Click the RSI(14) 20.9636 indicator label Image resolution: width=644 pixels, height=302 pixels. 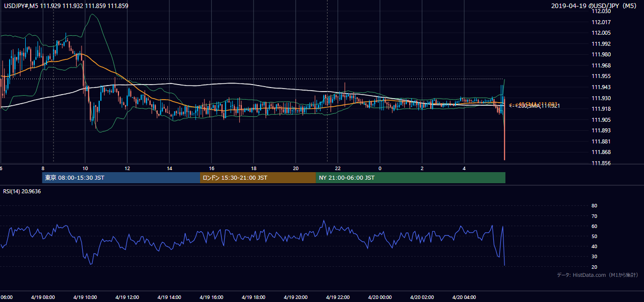pyautogui.click(x=22, y=191)
